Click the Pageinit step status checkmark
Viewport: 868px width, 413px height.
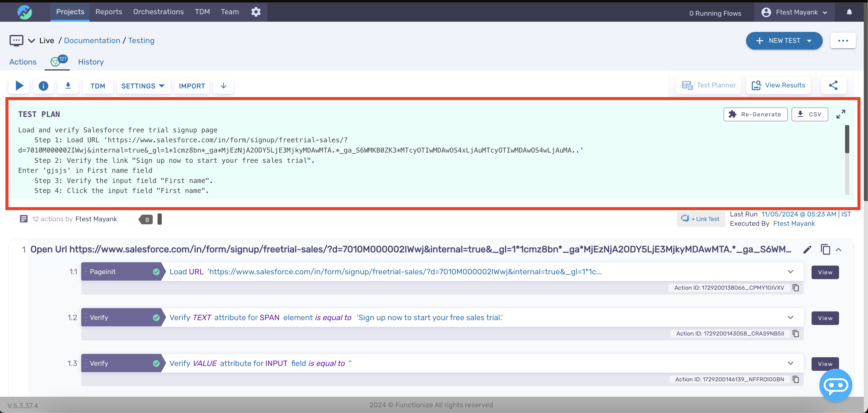click(x=156, y=272)
